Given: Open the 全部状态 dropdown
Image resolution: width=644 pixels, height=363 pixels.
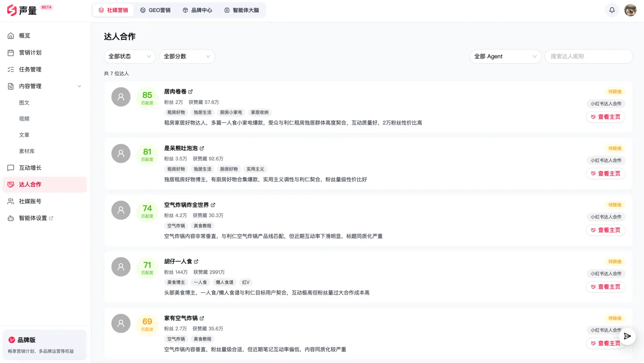Looking at the screenshot, I should 130,56.
